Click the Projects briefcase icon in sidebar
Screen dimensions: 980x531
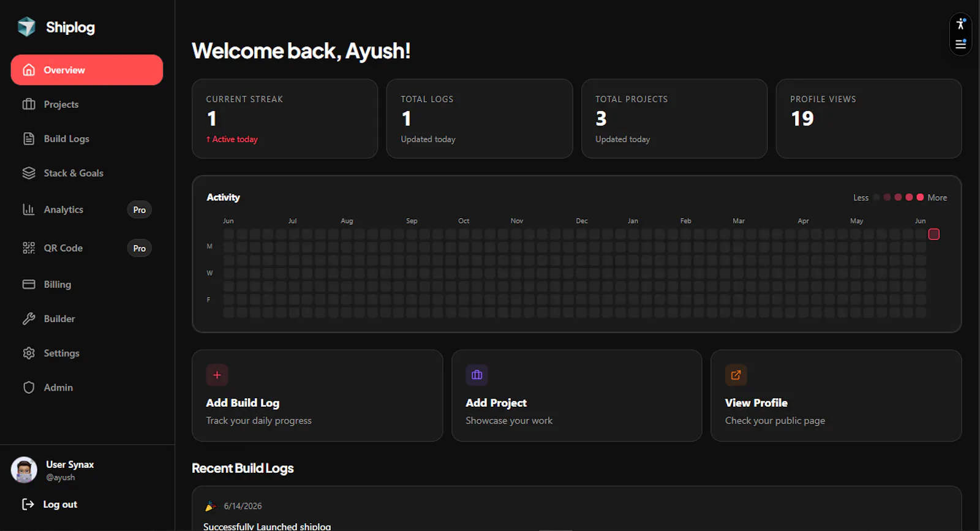point(29,104)
